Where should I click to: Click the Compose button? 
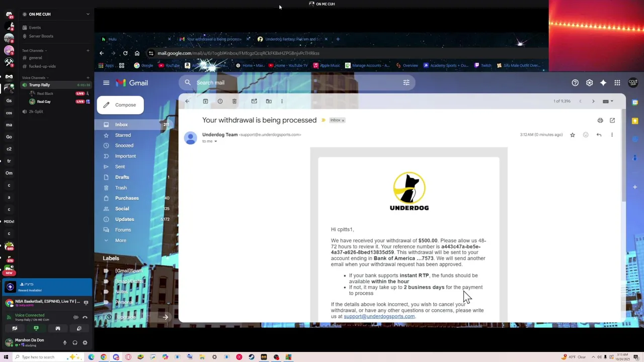coord(120,105)
